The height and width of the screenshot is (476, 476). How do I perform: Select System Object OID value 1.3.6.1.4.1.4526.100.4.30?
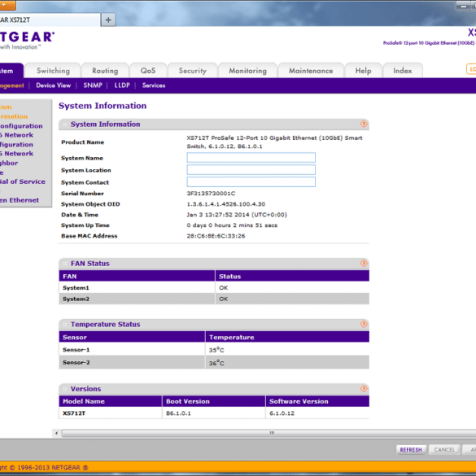point(226,204)
